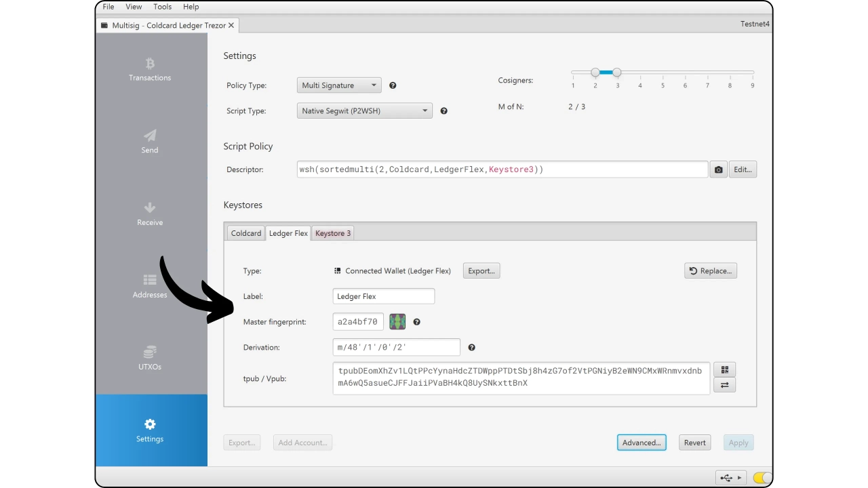The width and height of the screenshot is (868, 488).
Task: Click Export... next to Connected Wallet
Action: coord(481,270)
